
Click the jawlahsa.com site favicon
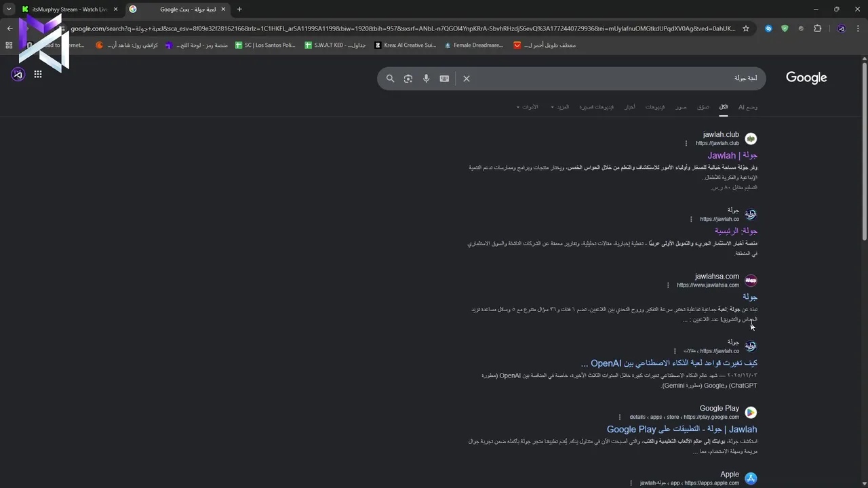[x=751, y=281]
